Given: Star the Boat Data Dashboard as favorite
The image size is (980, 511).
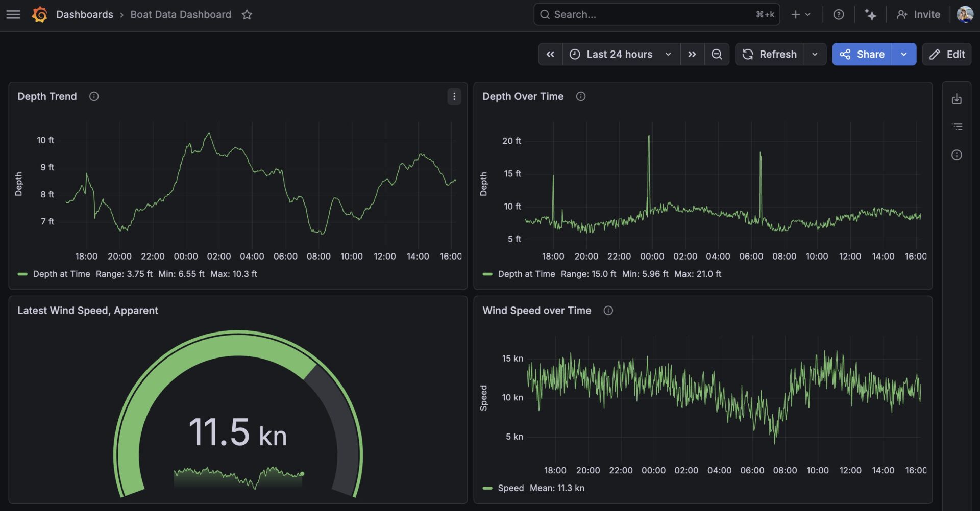Looking at the screenshot, I should tap(247, 14).
